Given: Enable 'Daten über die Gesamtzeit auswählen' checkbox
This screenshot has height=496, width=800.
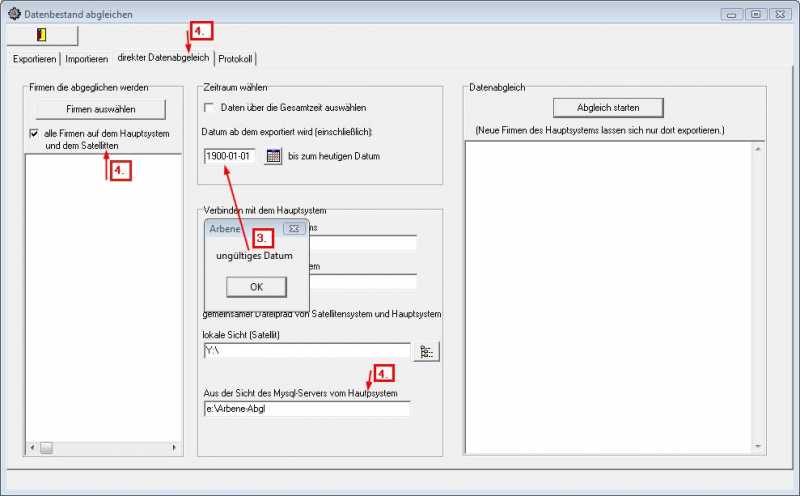Looking at the screenshot, I should [x=210, y=107].
